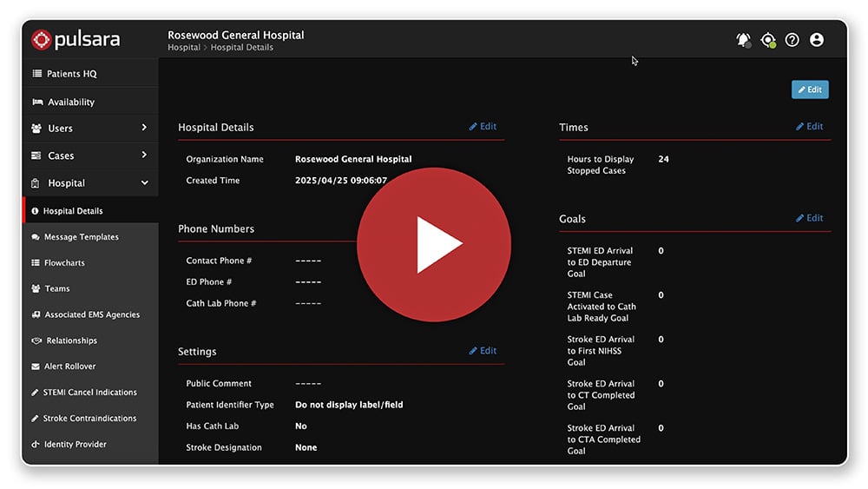Click the Relationships handshake icon
Screen dimensions: 868x489
tap(36, 340)
